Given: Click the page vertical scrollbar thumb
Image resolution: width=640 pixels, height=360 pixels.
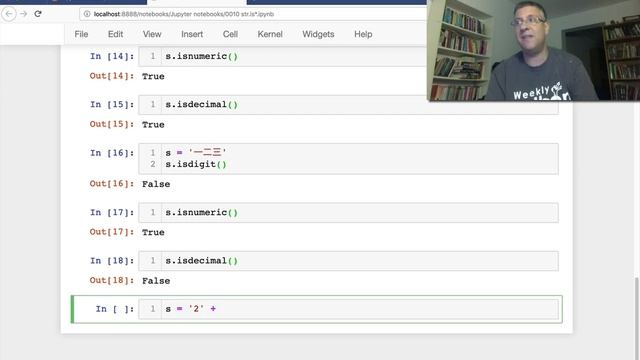Looking at the screenshot, I should pos(637,318).
